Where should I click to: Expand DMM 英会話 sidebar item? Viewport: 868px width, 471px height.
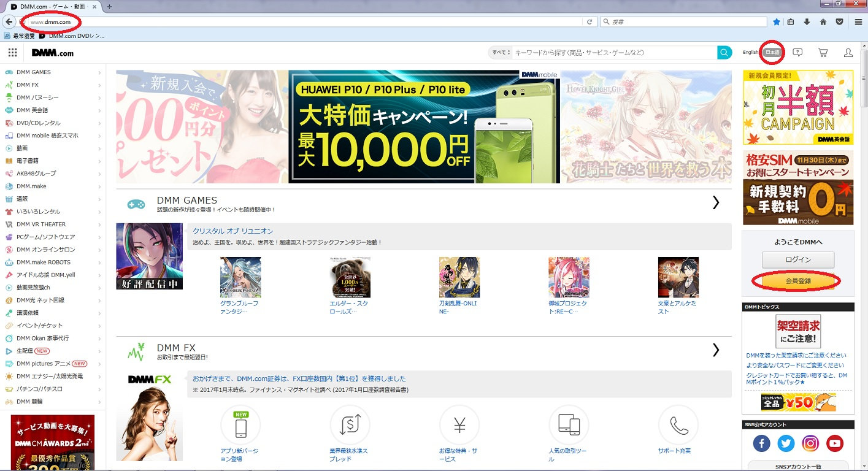point(99,110)
